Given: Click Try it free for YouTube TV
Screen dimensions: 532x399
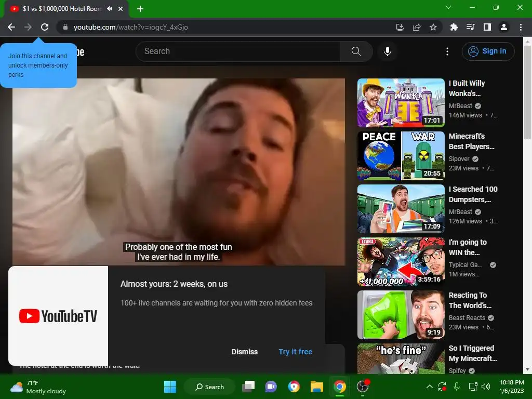Looking at the screenshot, I should pyautogui.click(x=295, y=352).
